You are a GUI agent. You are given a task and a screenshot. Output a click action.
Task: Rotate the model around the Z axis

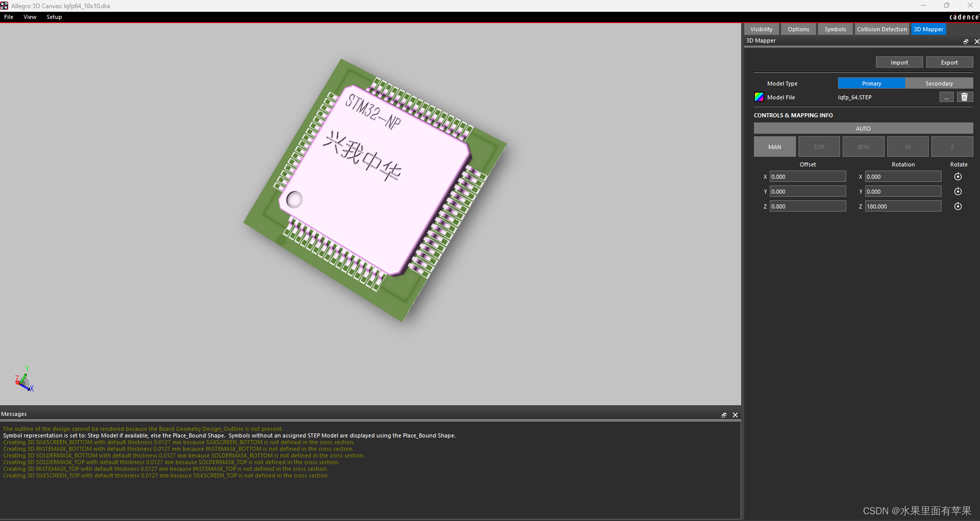coord(958,206)
